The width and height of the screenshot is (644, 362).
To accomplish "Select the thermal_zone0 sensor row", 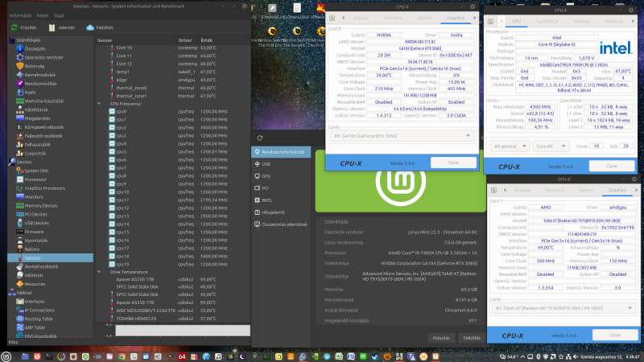I will click(173, 88).
